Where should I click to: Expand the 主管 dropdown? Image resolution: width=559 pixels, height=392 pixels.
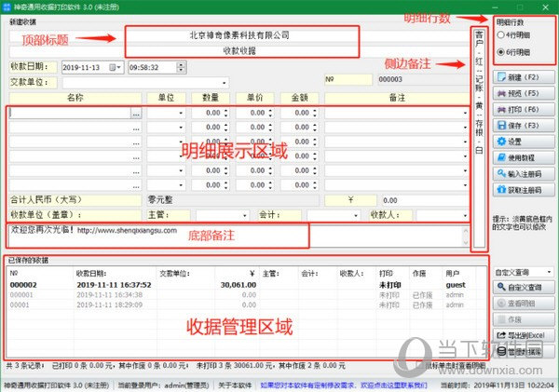(244, 215)
